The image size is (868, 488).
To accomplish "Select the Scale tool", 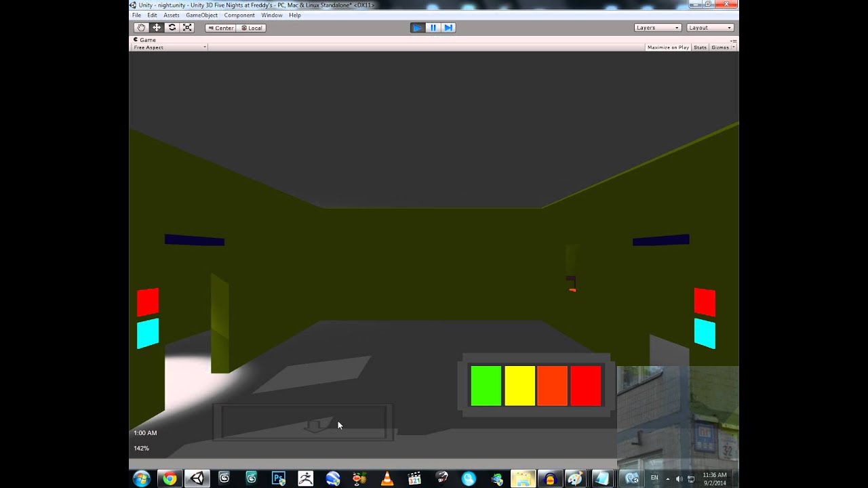I will tap(188, 28).
